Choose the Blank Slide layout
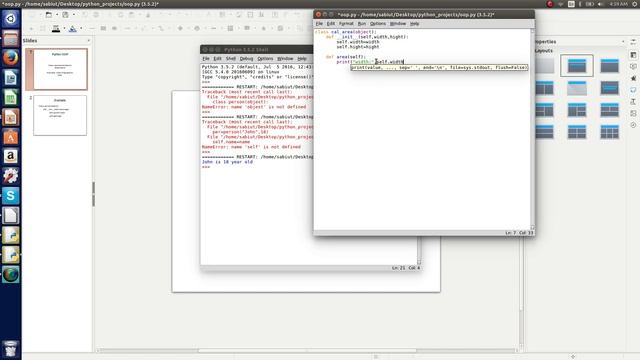The width and height of the screenshot is (640, 360). pos(544,66)
